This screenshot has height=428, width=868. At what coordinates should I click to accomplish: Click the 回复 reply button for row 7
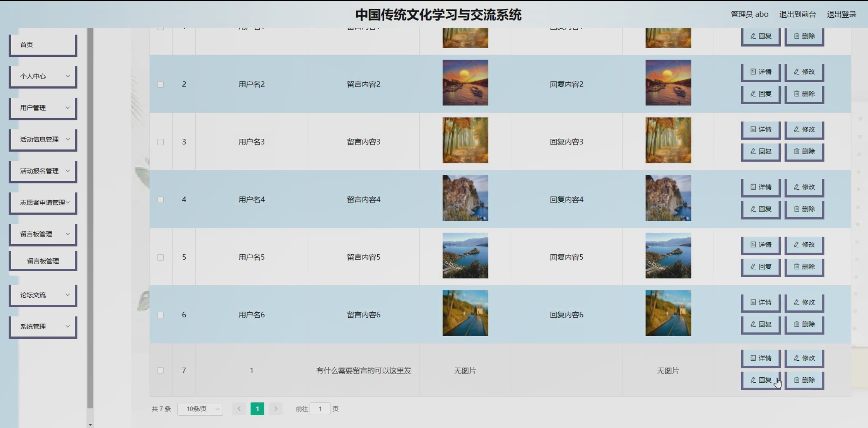coord(760,380)
